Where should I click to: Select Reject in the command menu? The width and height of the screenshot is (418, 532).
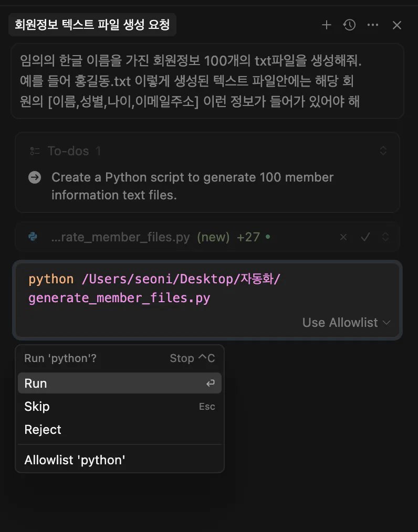tap(119, 430)
